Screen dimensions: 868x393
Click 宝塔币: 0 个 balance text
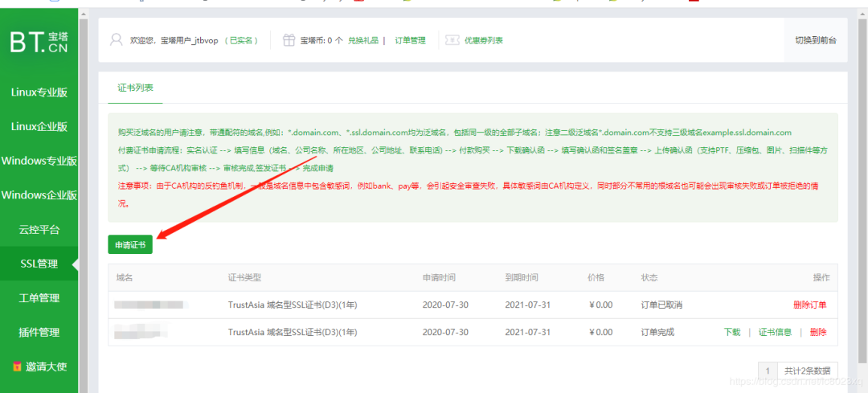[x=321, y=40]
